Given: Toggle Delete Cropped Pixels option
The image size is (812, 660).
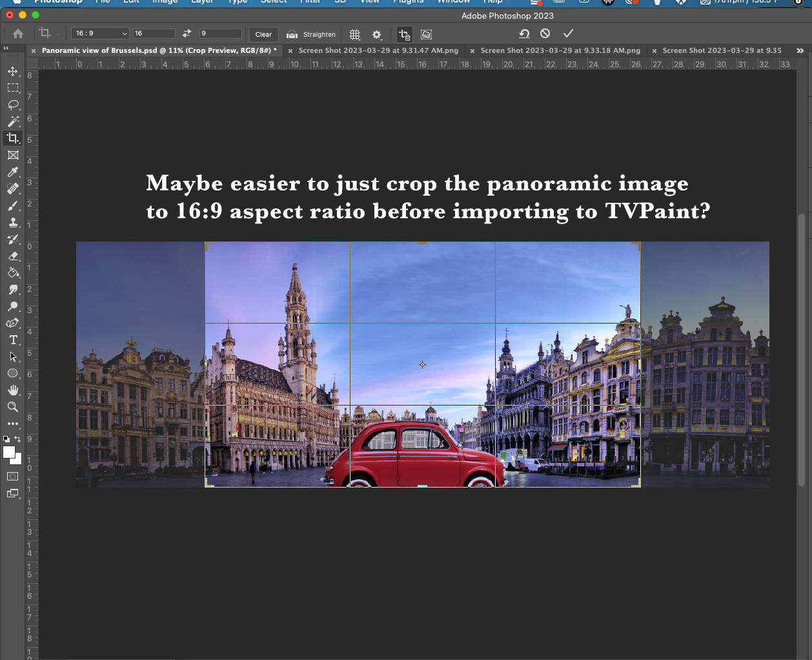Looking at the screenshot, I should pos(405,34).
